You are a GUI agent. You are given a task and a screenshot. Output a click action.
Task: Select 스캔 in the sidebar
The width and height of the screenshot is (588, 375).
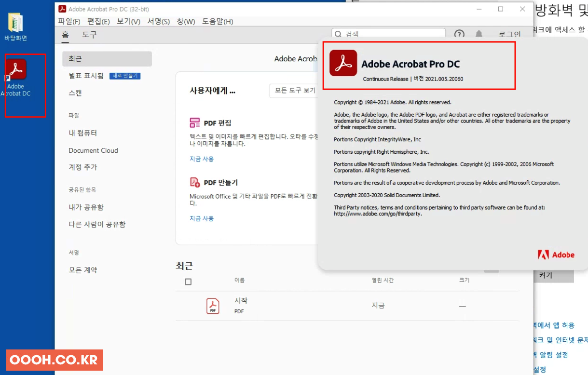[x=75, y=93]
